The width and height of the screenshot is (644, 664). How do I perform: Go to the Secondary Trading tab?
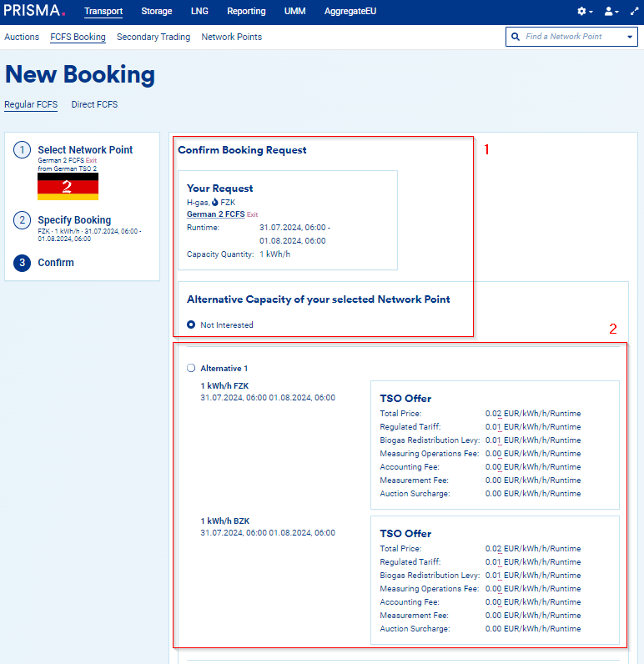pyautogui.click(x=153, y=37)
